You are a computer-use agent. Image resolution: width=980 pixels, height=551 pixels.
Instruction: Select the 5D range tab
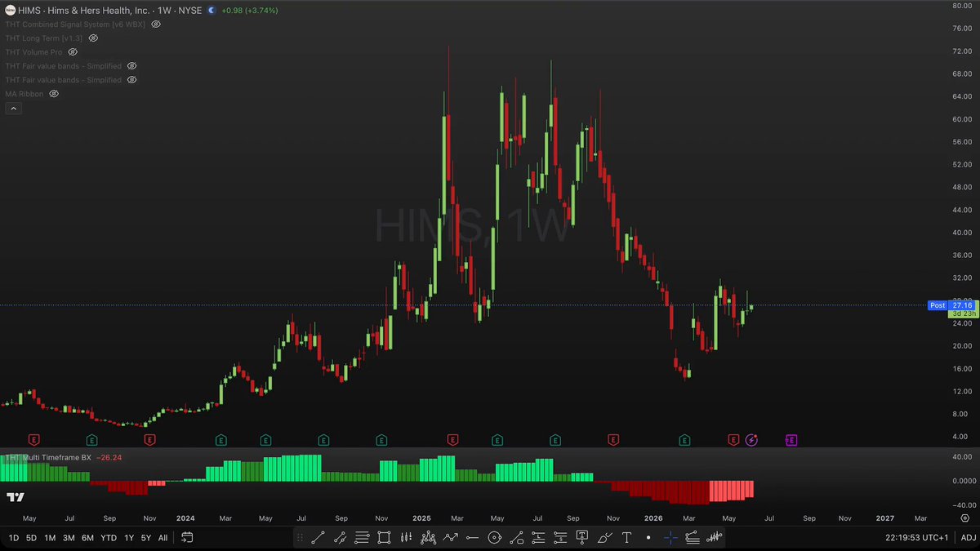click(32, 537)
